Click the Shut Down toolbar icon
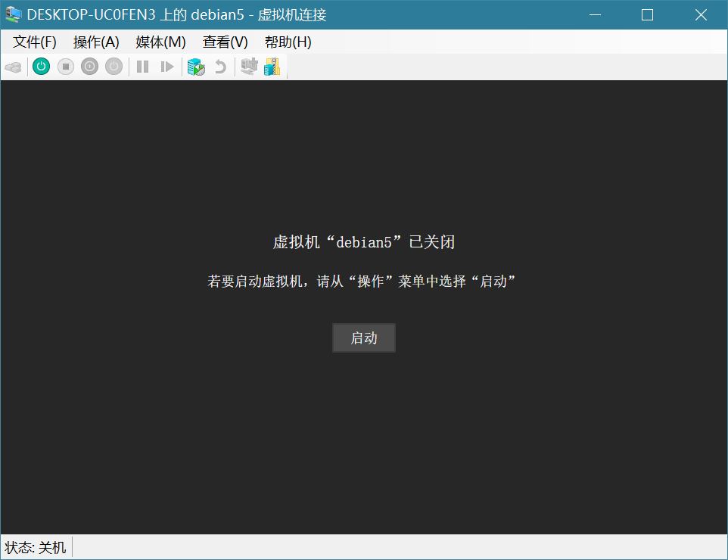This screenshot has width=728, height=560. pos(89,67)
